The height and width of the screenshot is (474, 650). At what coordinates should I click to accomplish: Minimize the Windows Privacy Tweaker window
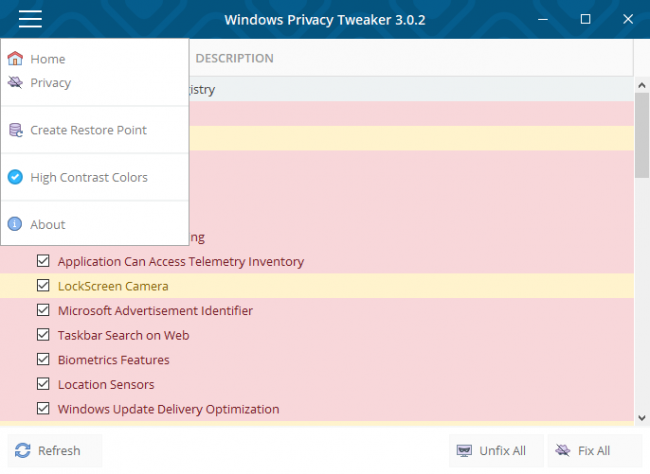(x=543, y=19)
